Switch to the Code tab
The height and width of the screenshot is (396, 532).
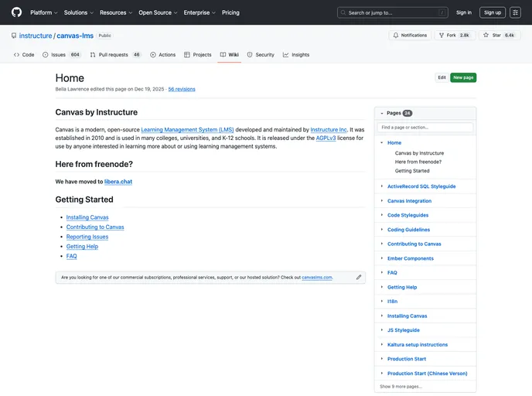click(24, 55)
